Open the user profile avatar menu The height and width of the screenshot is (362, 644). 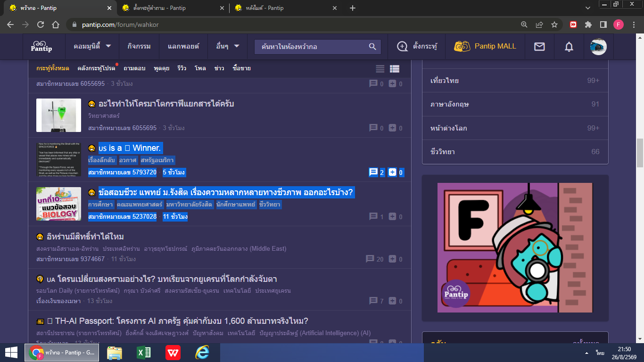tap(598, 46)
